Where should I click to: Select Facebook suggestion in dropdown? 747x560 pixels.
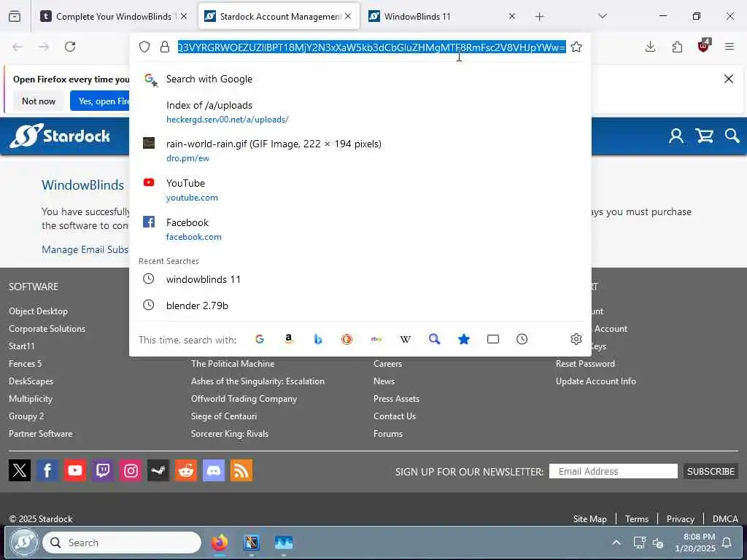360,229
